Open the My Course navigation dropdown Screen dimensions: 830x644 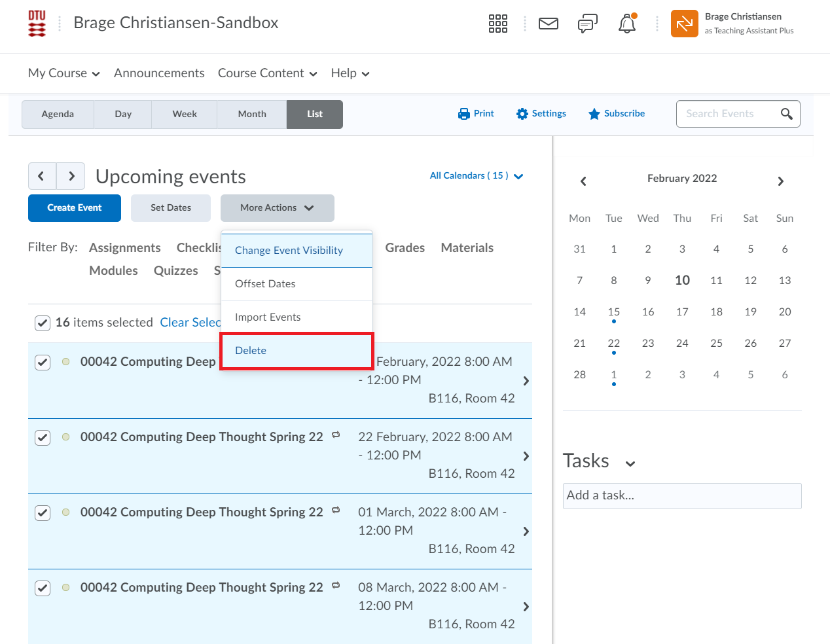63,73
